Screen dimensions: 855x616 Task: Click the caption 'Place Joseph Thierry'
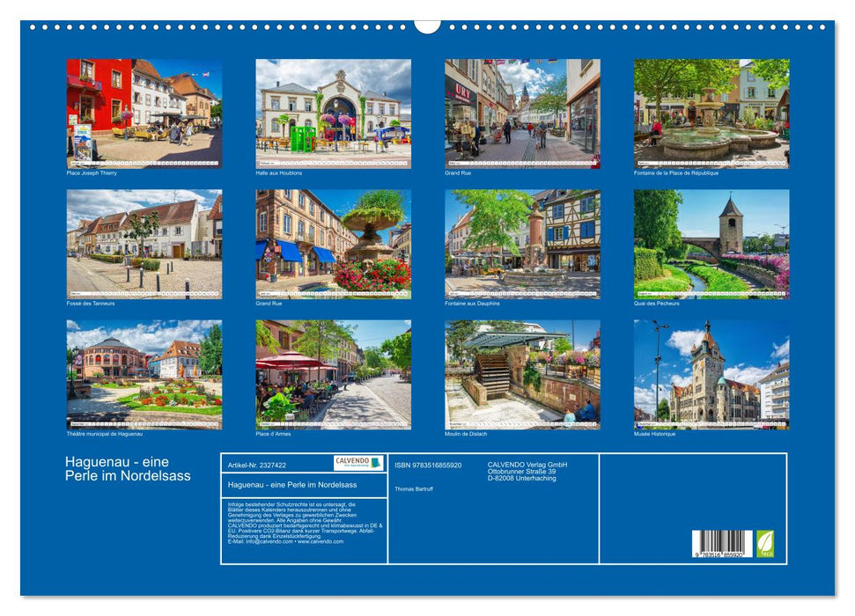click(92, 172)
